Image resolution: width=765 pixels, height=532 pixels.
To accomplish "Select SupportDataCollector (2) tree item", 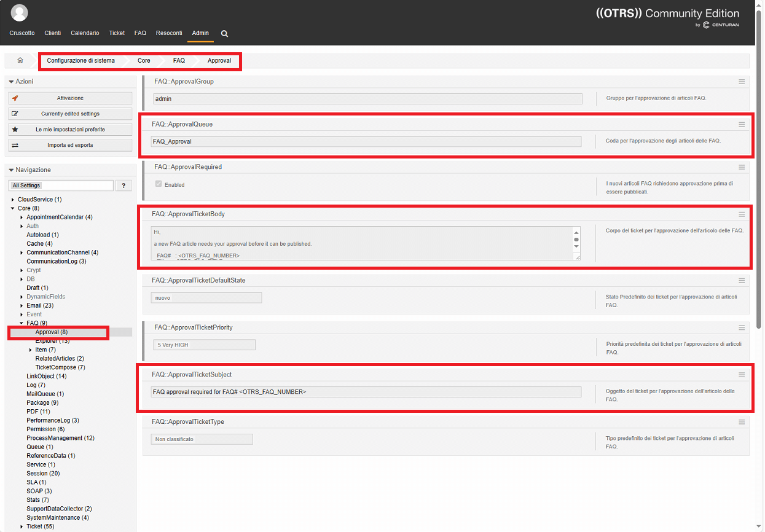I will [59, 509].
